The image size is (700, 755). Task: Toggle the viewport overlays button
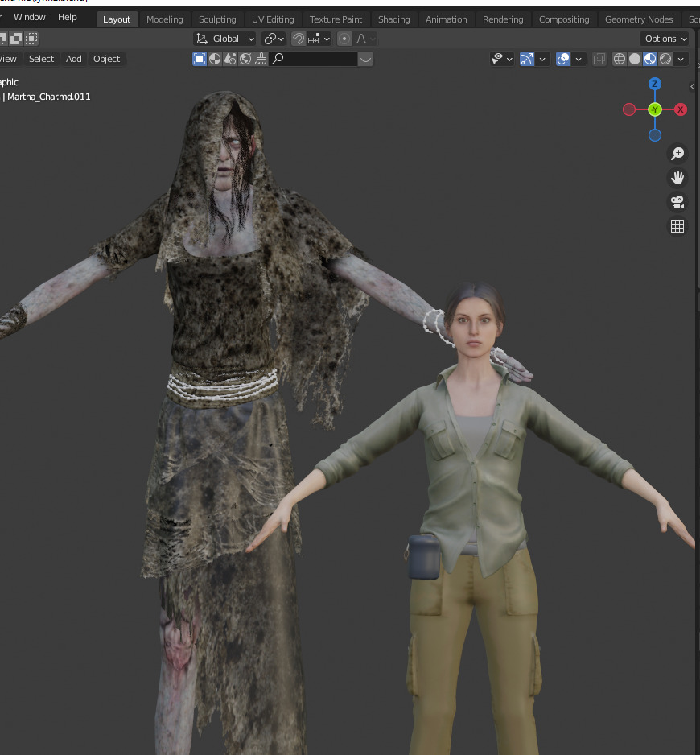point(562,59)
